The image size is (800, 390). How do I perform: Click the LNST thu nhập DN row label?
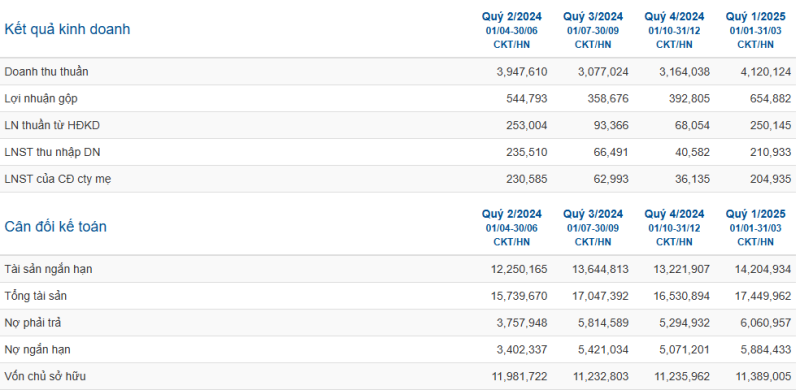pos(49,153)
